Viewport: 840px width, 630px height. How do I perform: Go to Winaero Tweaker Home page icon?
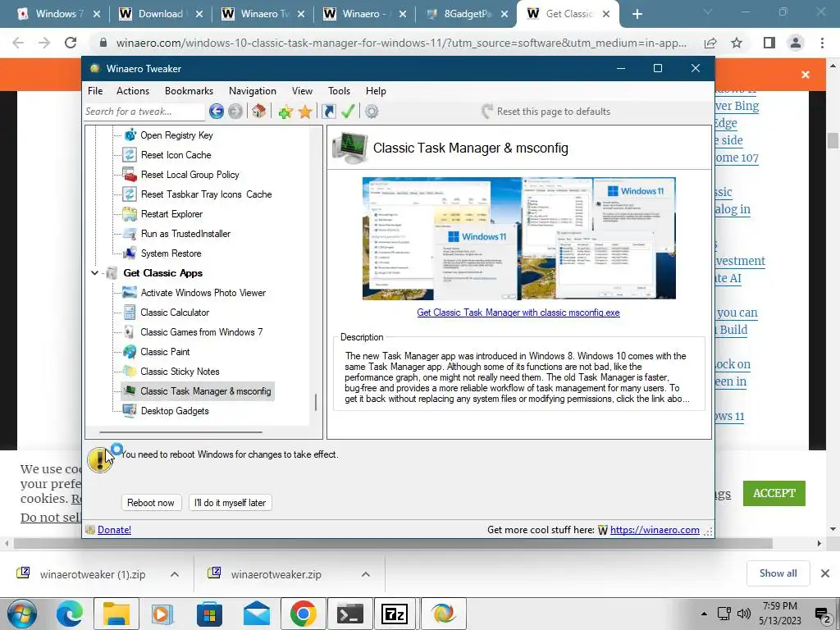click(x=258, y=111)
